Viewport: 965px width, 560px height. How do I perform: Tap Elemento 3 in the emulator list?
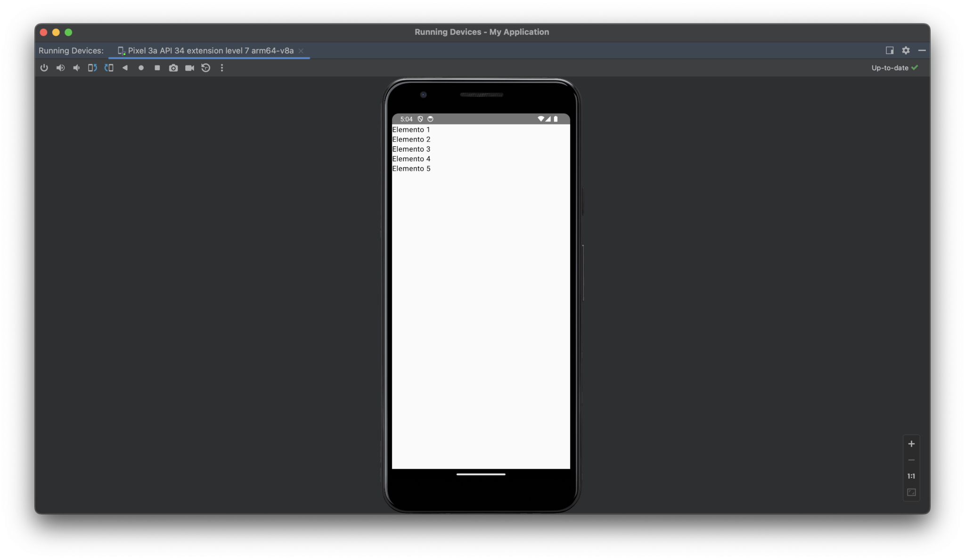point(411,149)
